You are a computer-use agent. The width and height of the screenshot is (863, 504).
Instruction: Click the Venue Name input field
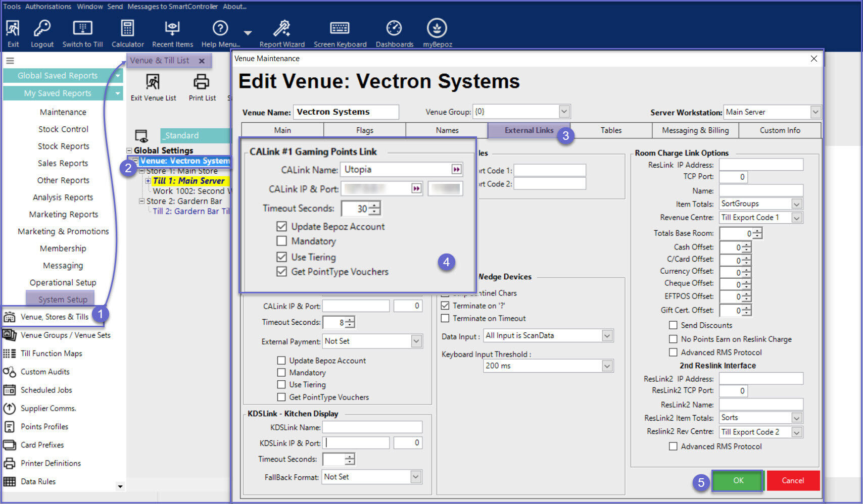coord(346,112)
